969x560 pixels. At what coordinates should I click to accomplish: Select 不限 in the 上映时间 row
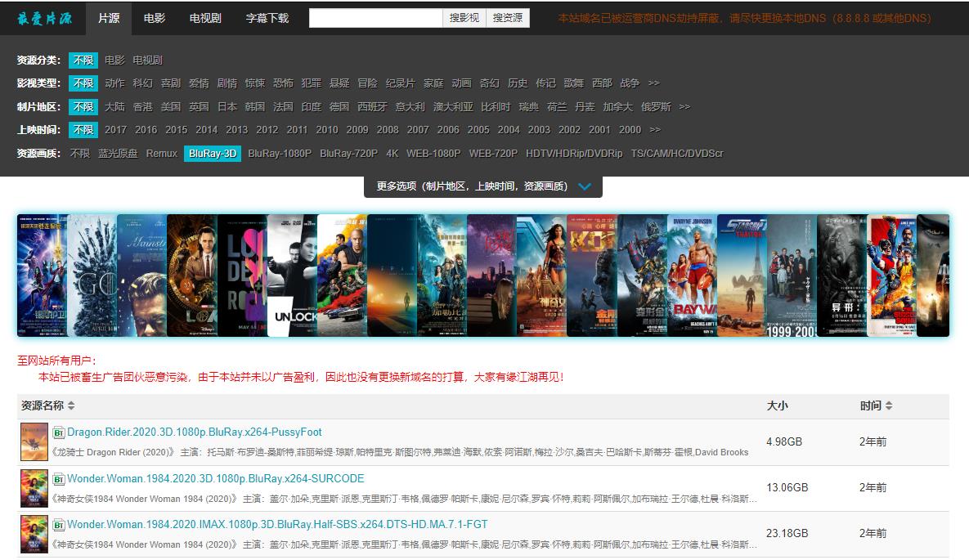83,130
